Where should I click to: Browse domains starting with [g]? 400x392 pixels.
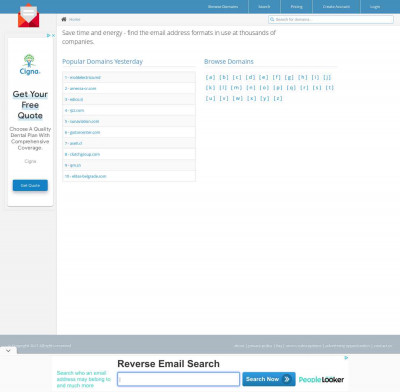pos(289,77)
